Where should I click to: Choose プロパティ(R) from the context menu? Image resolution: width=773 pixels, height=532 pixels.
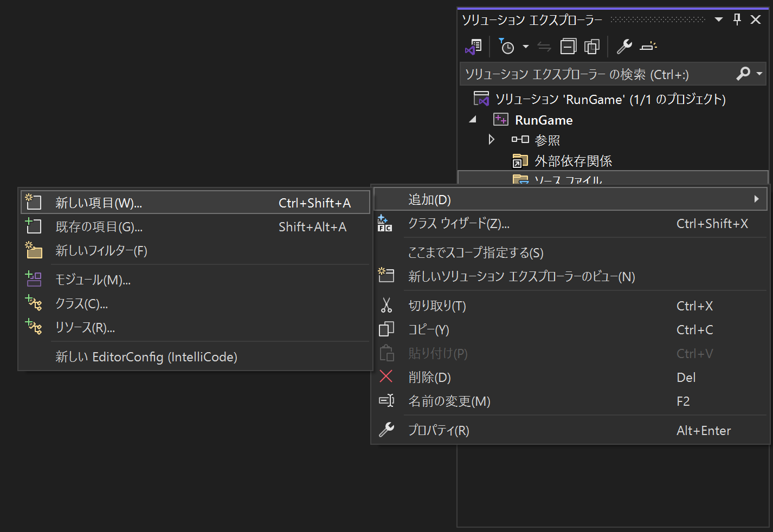[x=570, y=430]
